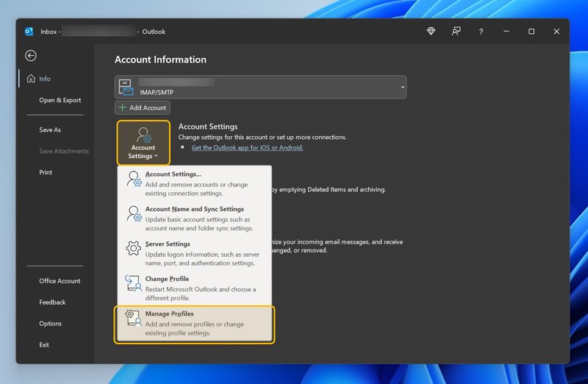The width and height of the screenshot is (588, 384).
Task: Click the feedback person icon in title bar
Action: (x=456, y=31)
